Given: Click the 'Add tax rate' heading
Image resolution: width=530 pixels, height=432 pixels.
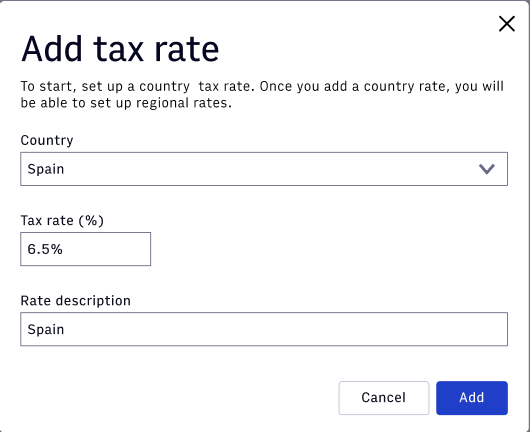Looking at the screenshot, I should [120, 49].
